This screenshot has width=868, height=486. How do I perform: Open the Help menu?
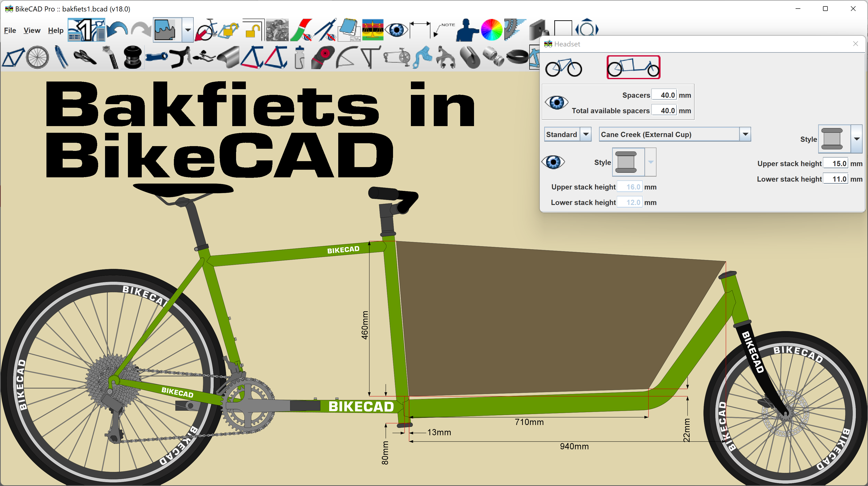click(56, 30)
